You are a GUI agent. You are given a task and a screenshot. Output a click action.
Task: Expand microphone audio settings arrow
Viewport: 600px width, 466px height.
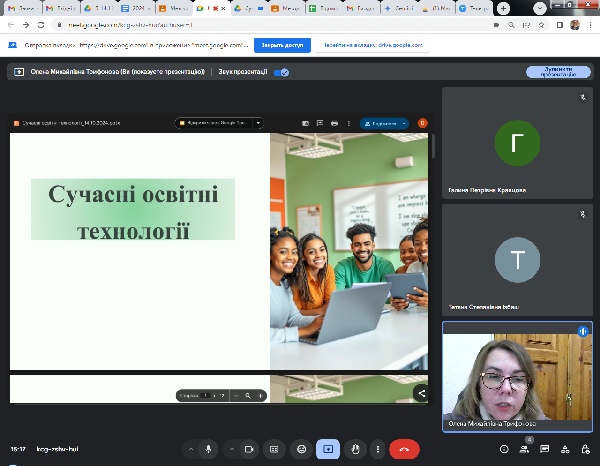[x=190, y=450]
